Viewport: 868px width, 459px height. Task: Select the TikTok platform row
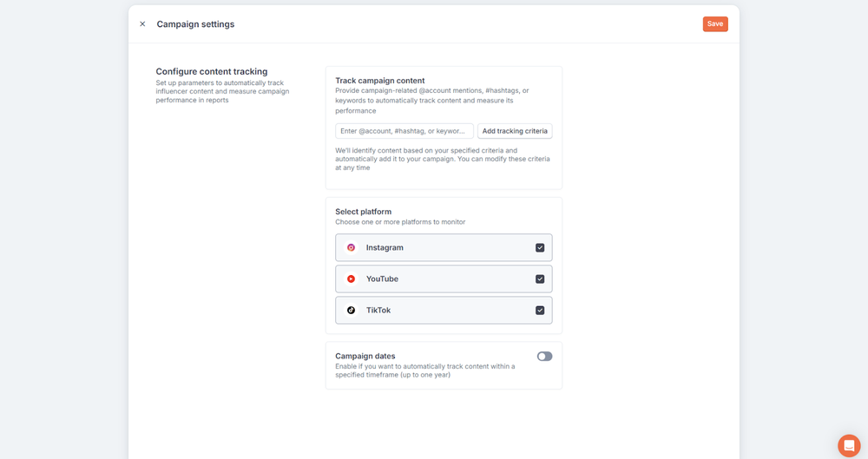click(x=444, y=310)
